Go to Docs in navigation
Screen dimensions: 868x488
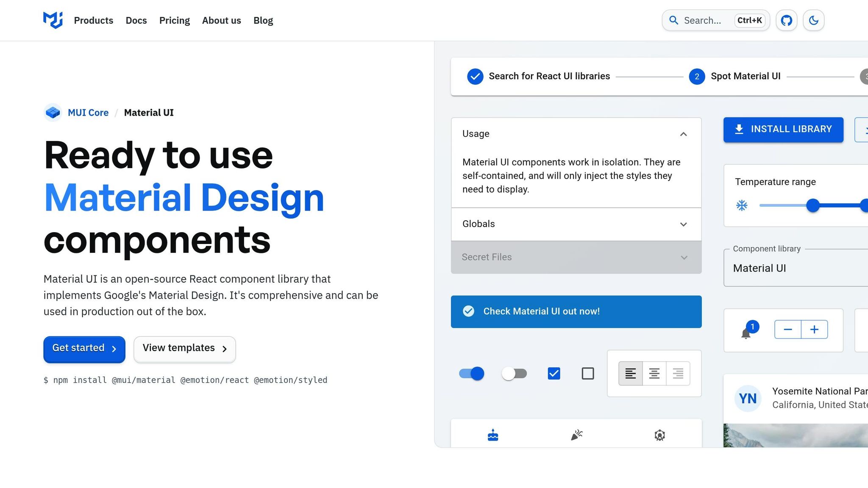[136, 20]
